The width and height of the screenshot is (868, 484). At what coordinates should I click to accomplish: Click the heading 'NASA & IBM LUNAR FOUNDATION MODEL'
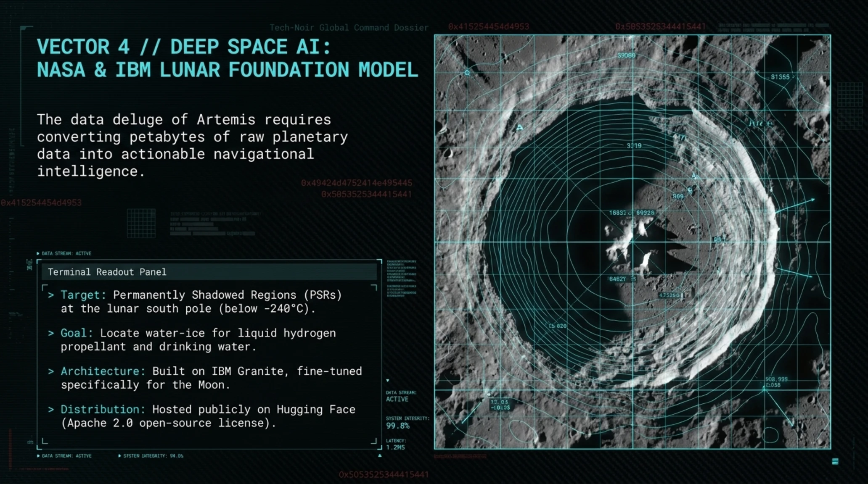point(228,70)
